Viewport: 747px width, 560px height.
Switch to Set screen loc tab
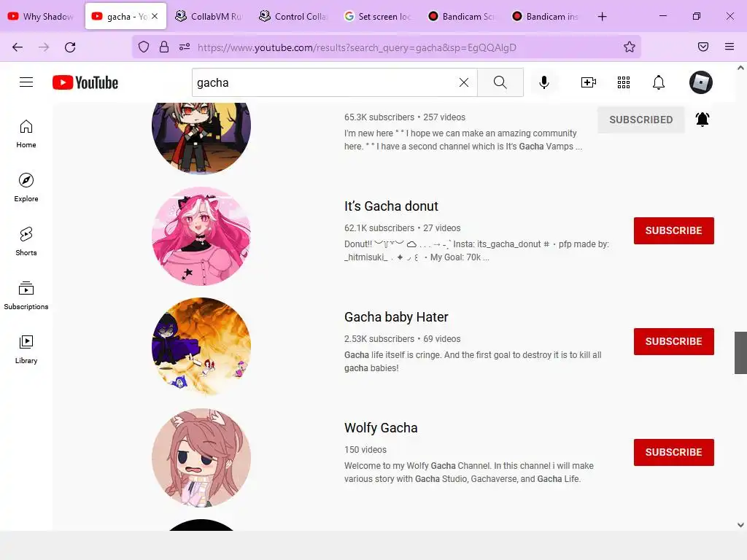[x=377, y=16]
